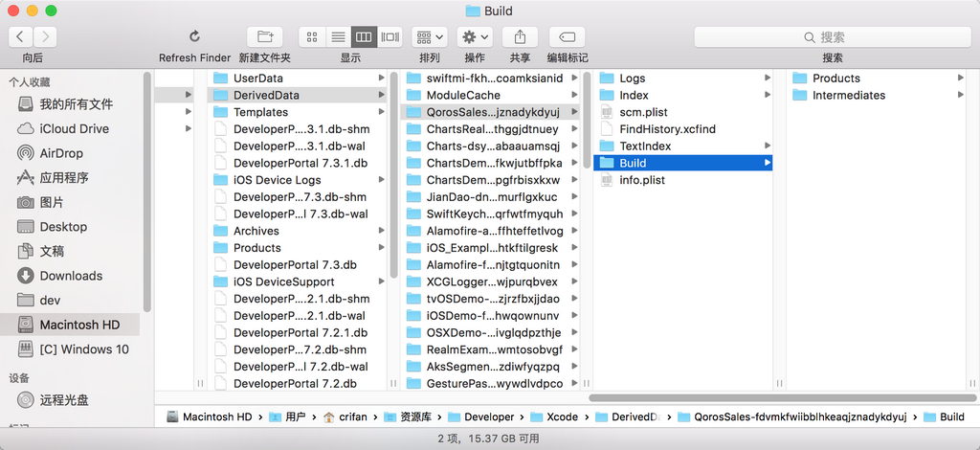Click the share (共享) toolbar button
This screenshot has width=980, height=450.
[x=520, y=37]
